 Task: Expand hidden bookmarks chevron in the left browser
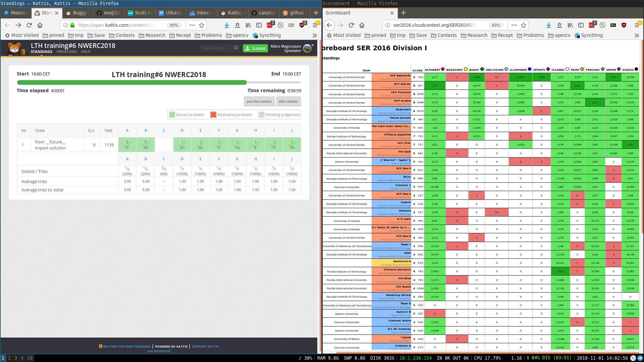[315, 35]
